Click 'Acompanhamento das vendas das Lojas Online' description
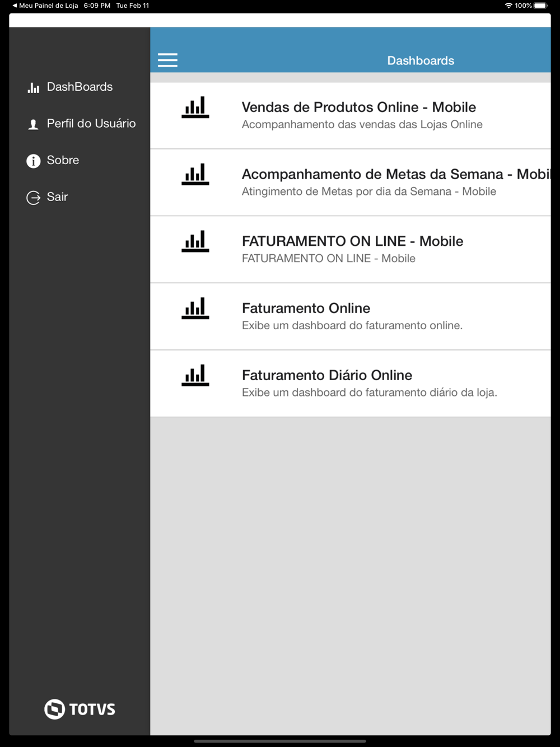 pyautogui.click(x=362, y=124)
